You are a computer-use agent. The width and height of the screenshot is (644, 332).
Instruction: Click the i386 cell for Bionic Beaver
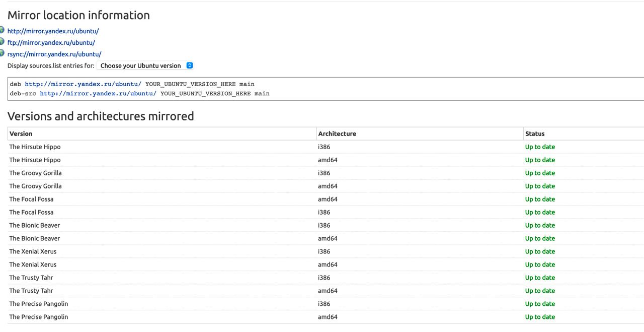click(324, 225)
